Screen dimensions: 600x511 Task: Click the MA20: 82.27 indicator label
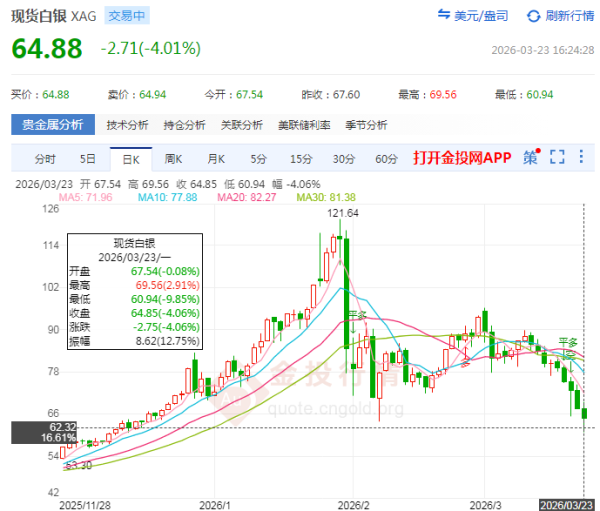tap(246, 197)
